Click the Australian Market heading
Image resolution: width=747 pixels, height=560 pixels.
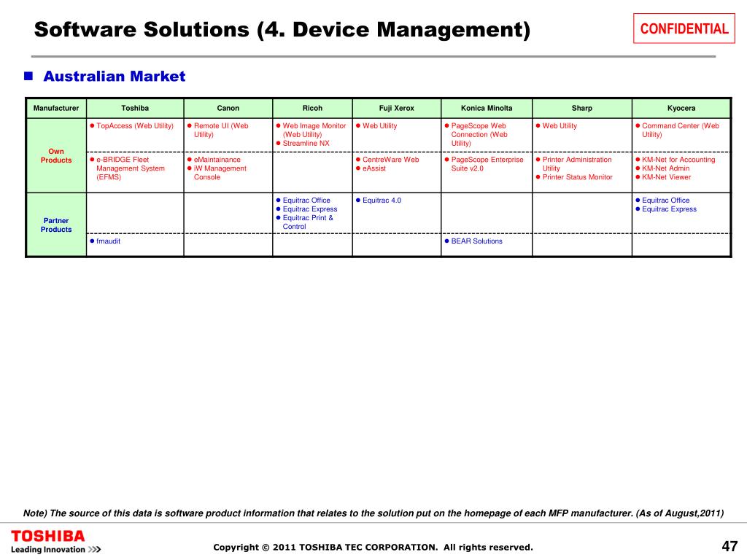click(x=114, y=76)
